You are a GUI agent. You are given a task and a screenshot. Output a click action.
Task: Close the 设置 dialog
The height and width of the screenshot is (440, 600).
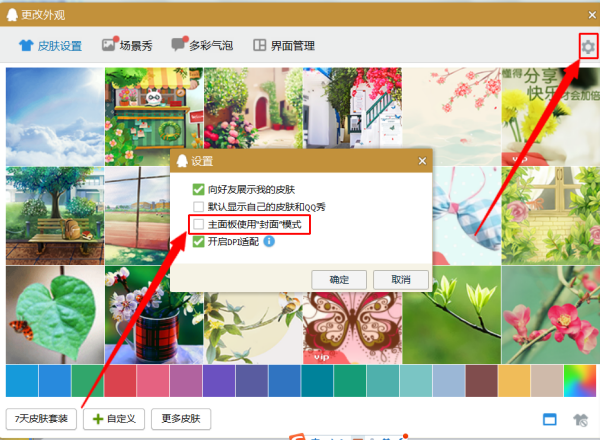(422, 161)
